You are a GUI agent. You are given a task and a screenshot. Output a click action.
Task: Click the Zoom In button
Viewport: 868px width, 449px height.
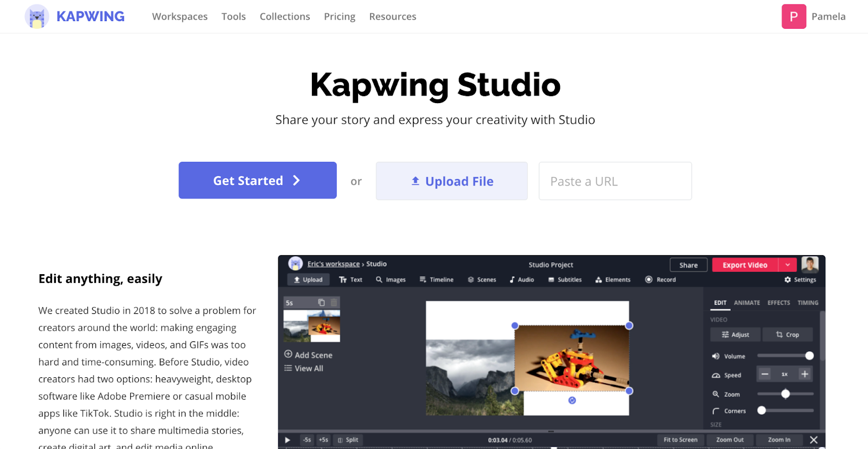coord(779,440)
